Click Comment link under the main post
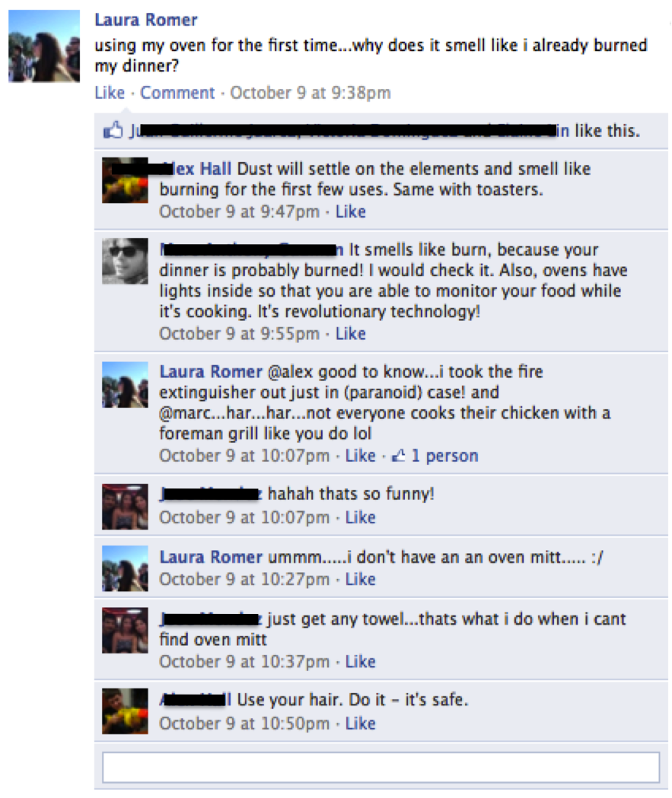Viewport: 672px width, 798px height. [x=177, y=93]
